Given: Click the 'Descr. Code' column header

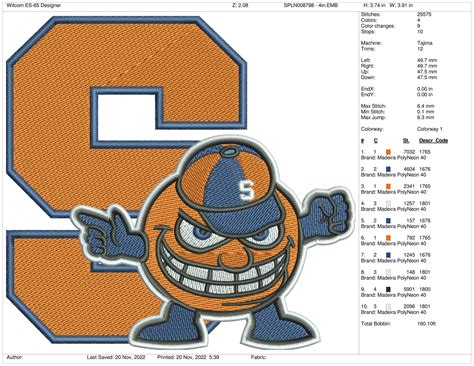Looking at the screenshot, I should (433, 141).
